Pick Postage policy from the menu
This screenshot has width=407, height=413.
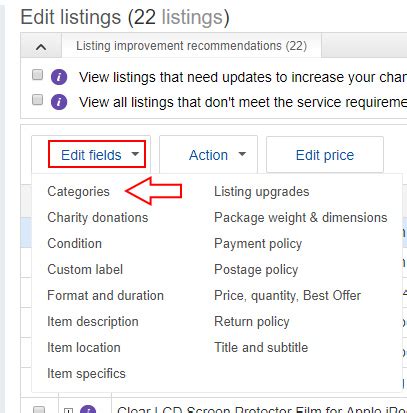(256, 270)
